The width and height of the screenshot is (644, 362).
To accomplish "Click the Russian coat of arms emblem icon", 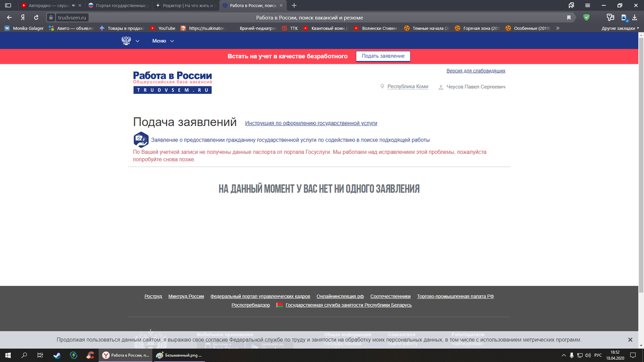I will tap(126, 41).
